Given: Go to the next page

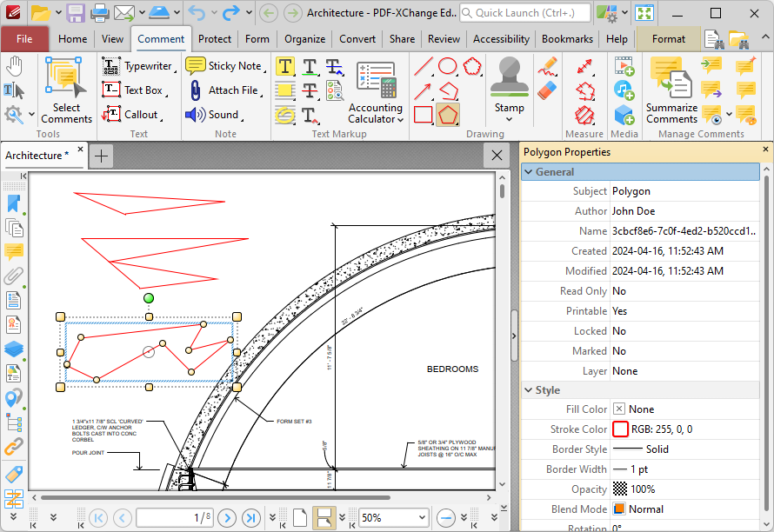Looking at the screenshot, I should (x=227, y=518).
